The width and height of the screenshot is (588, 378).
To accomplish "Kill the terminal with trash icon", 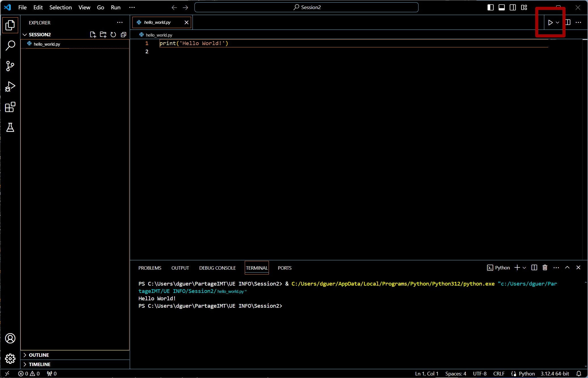I will (x=545, y=268).
